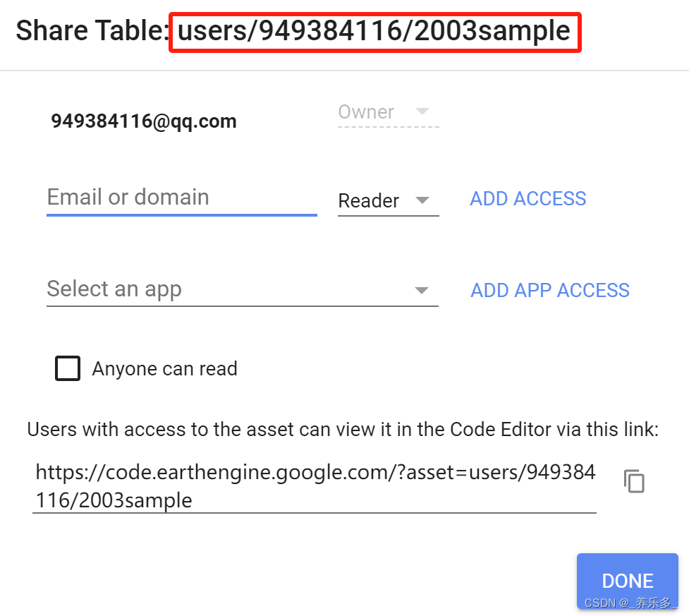Copy the asset link with the copy icon
Image resolution: width=689 pixels, height=616 pixels.
pos(633,481)
